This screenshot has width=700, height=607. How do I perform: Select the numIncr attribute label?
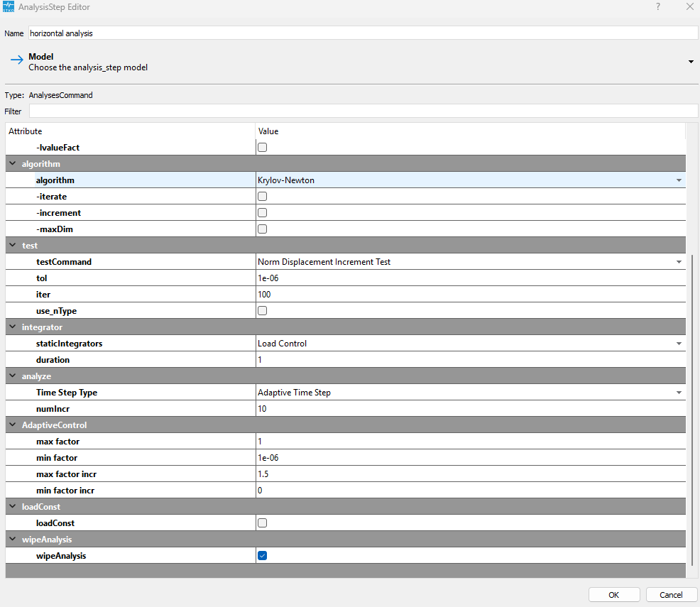coord(53,409)
